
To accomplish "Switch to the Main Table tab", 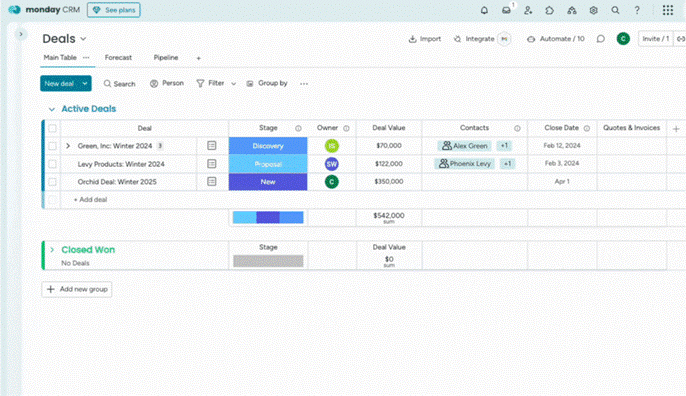I will (60, 57).
